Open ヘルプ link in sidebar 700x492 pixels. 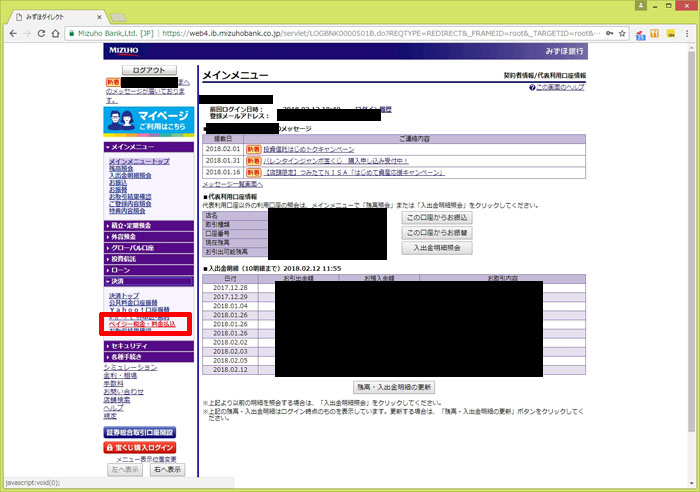113,408
